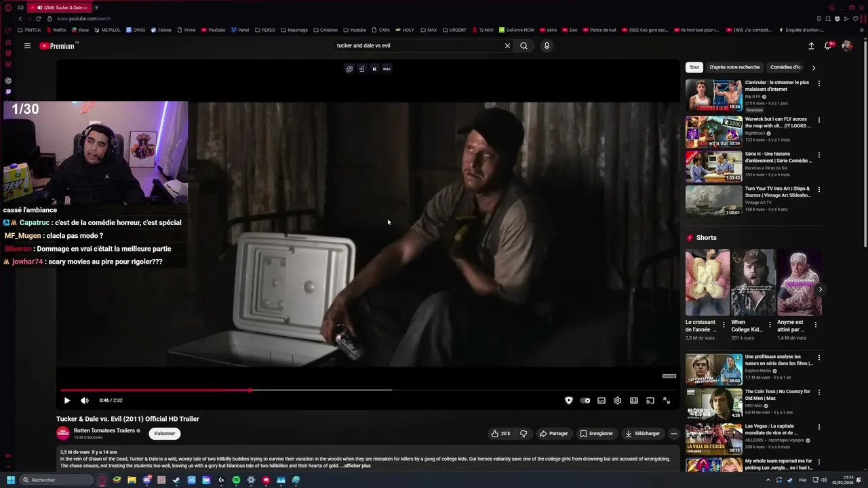Cast video to a TV device
This screenshot has height=488, width=868.
[x=650, y=401]
